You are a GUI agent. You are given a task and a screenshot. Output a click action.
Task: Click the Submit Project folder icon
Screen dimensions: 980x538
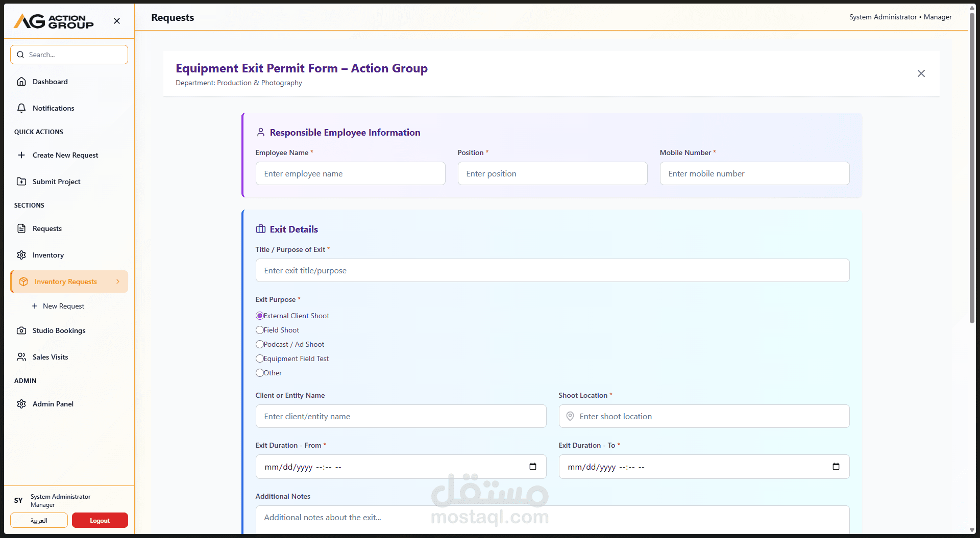pyautogui.click(x=21, y=182)
